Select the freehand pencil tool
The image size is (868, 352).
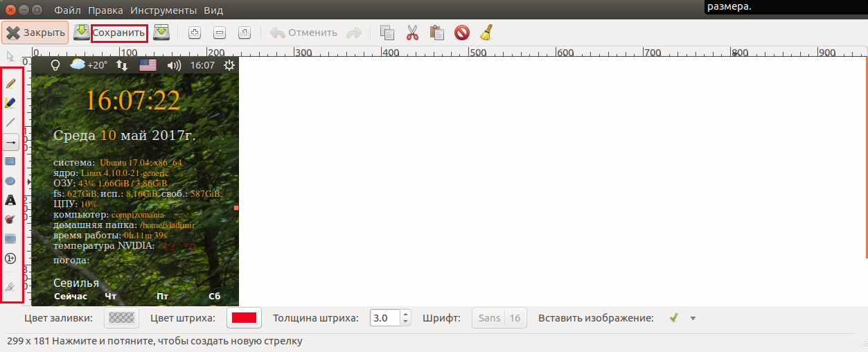10,83
